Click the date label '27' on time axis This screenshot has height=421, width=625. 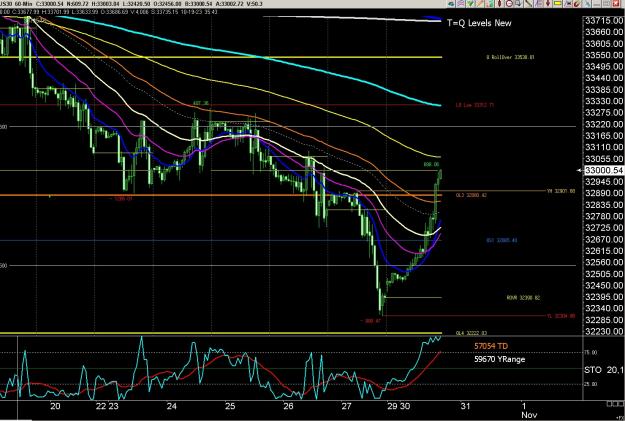(346, 406)
